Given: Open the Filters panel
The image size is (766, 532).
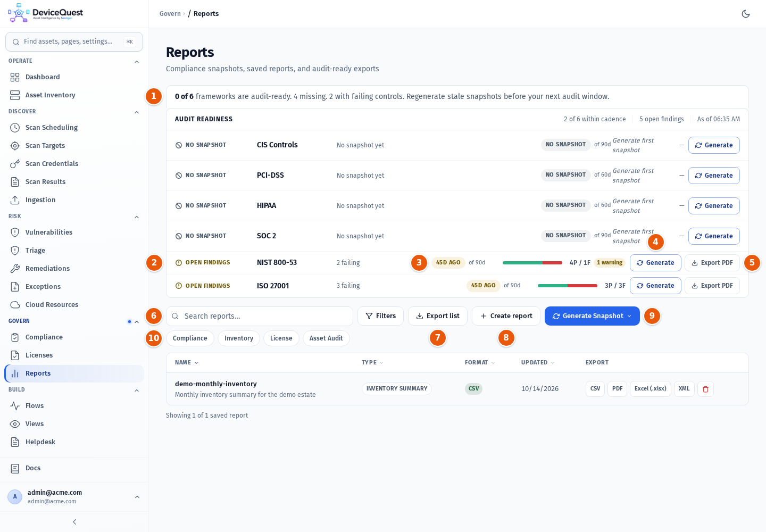Looking at the screenshot, I should [x=380, y=316].
